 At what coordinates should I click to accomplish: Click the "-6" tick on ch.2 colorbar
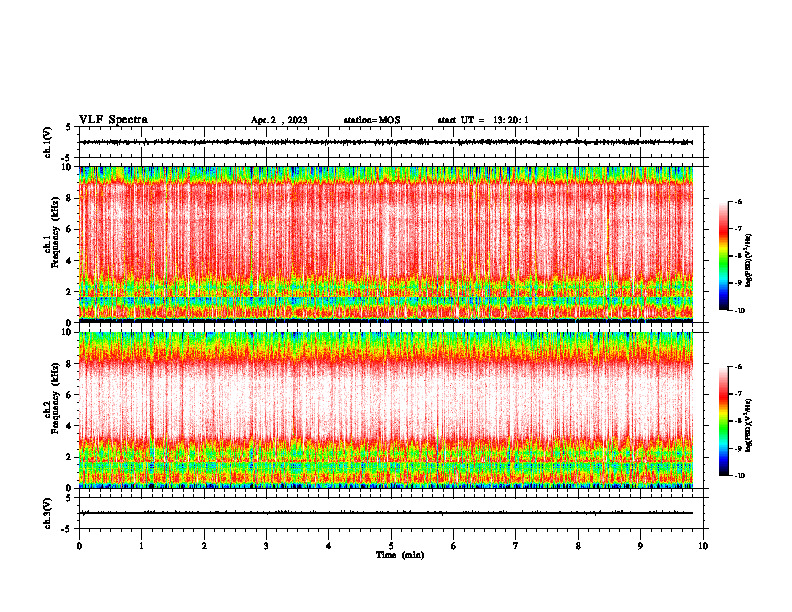(x=738, y=367)
